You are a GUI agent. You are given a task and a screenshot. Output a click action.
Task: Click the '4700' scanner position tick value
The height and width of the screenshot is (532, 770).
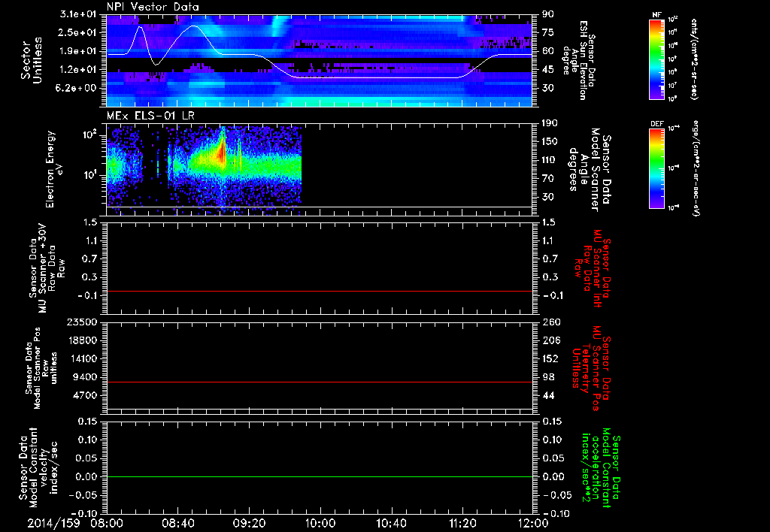pyautogui.click(x=84, y=395)
